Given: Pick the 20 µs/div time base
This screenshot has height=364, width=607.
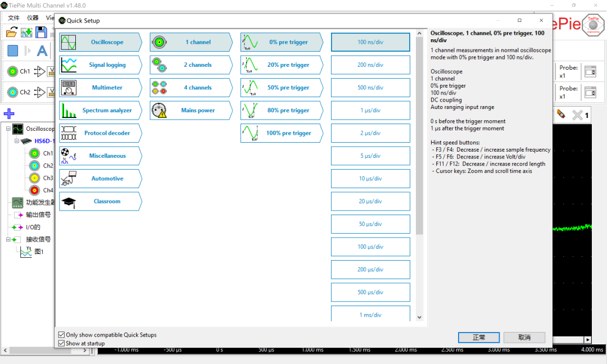Looking at the screenshot, I should coord(370,202).
